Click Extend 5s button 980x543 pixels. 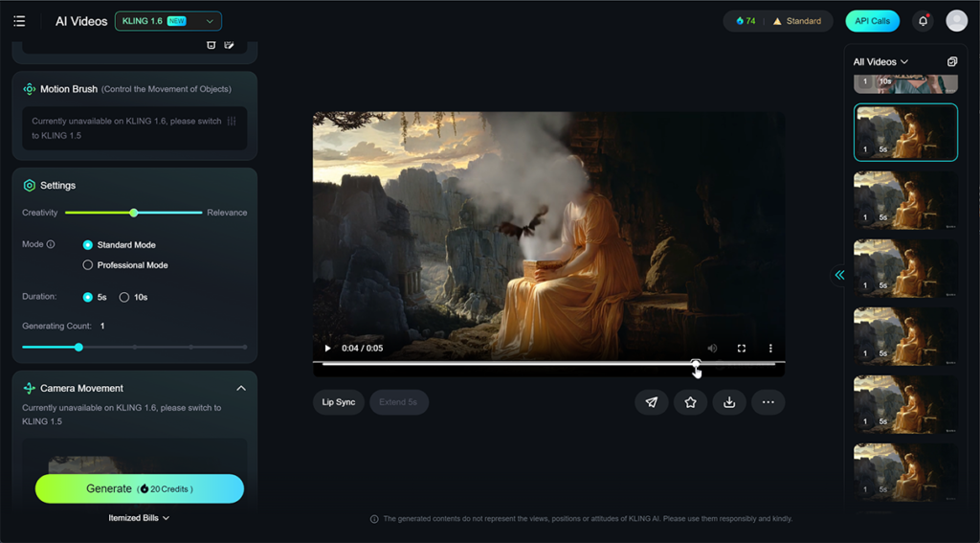pyautogui.click(x=398, y=402)
